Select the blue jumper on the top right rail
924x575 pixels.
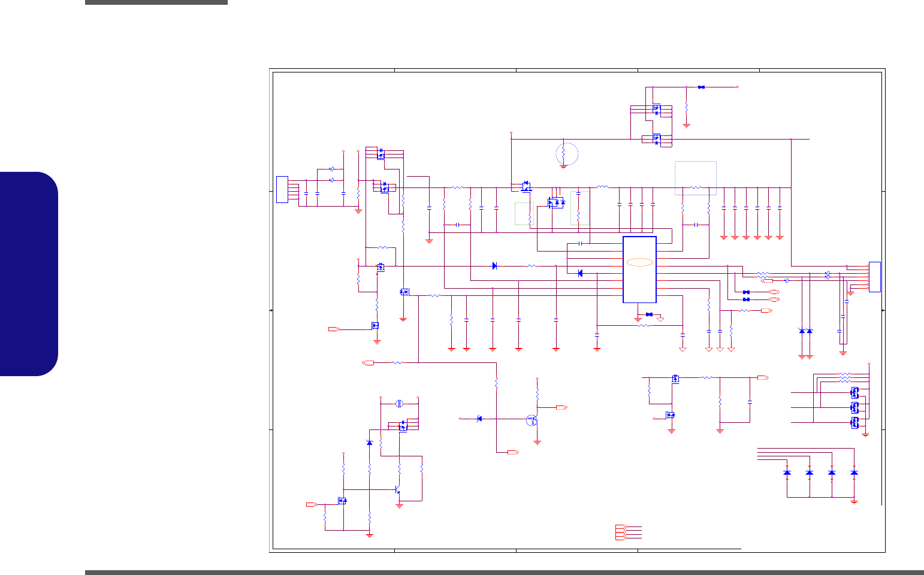701,87
